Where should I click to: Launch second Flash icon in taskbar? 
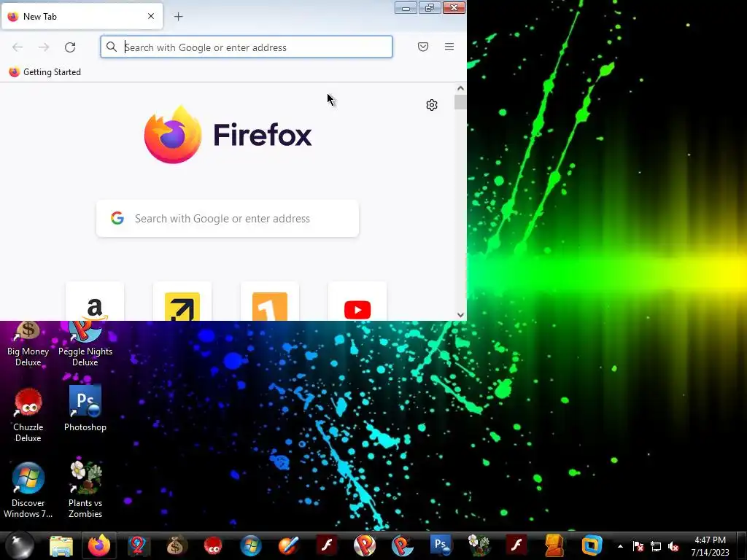(x=516, y=545)
